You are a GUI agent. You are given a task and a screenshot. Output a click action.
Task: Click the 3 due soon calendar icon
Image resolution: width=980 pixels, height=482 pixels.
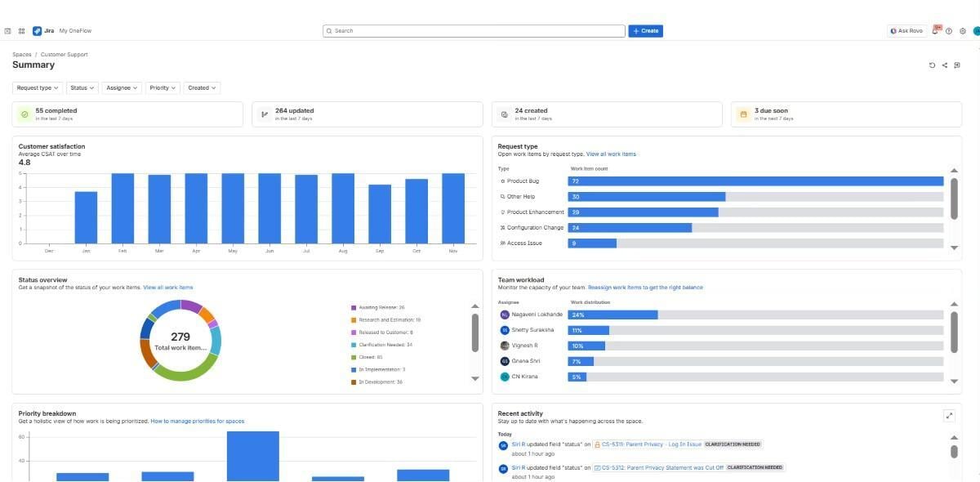(x=743, y=114)
